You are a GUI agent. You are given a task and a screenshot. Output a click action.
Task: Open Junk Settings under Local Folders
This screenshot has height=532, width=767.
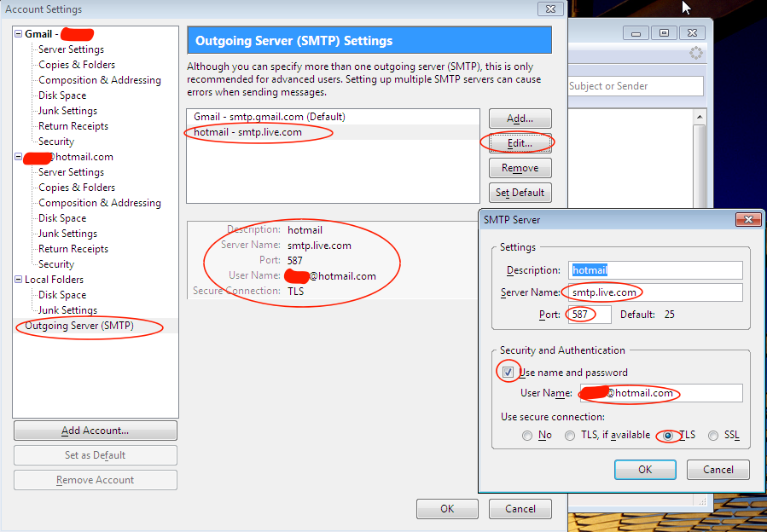(x=67, y=310)
